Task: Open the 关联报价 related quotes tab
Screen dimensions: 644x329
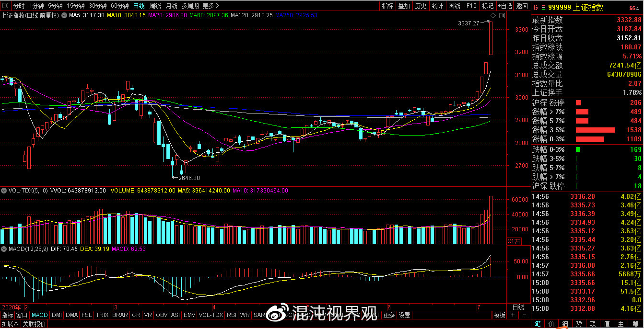Action: click(34, 324)
